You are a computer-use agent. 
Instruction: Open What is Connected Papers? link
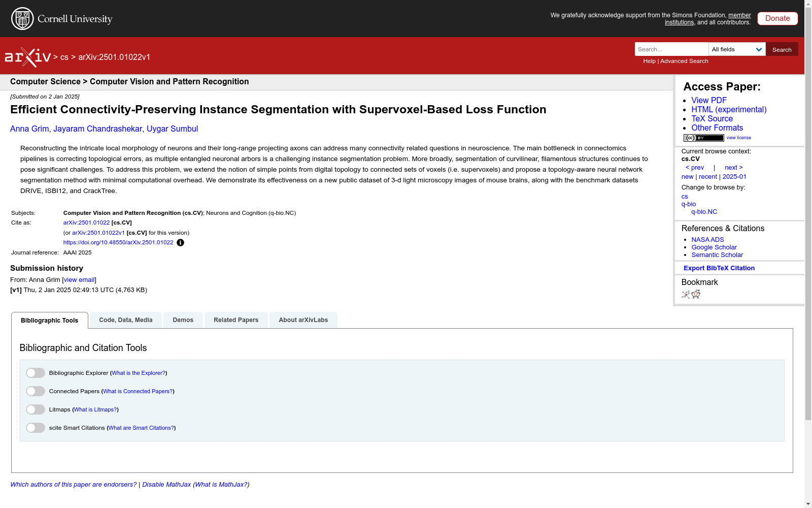click(x=138, y=391)
